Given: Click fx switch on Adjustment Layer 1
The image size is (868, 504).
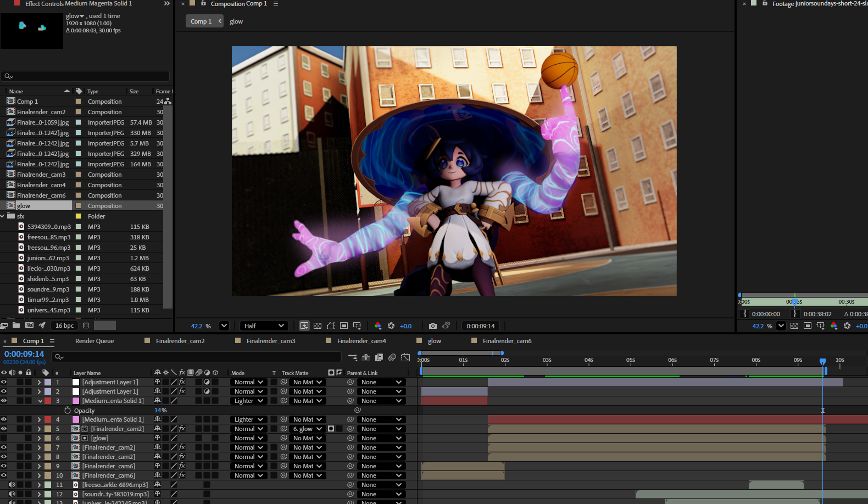Looking at the screenshot, I should point(182,382).
